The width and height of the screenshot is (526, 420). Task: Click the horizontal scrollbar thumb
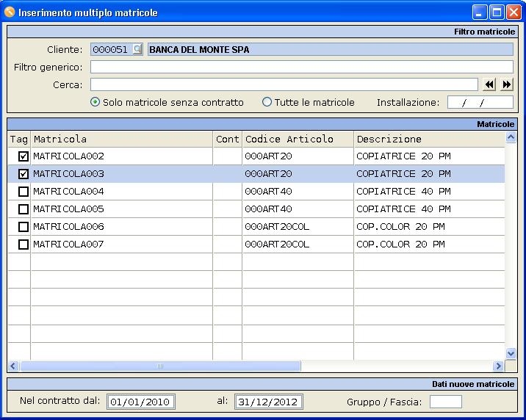click(160, 366)
